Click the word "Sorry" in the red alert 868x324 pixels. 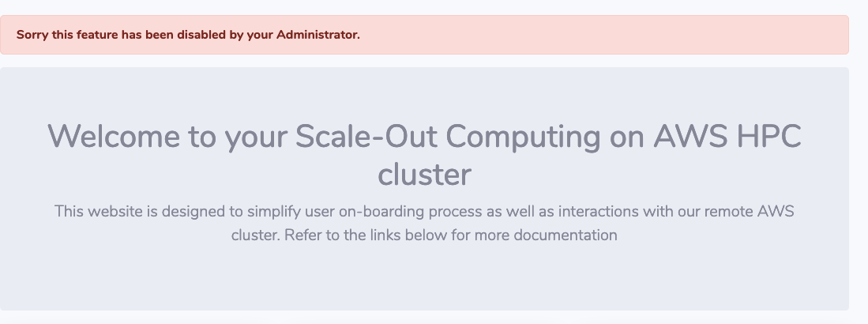(32, 35)
